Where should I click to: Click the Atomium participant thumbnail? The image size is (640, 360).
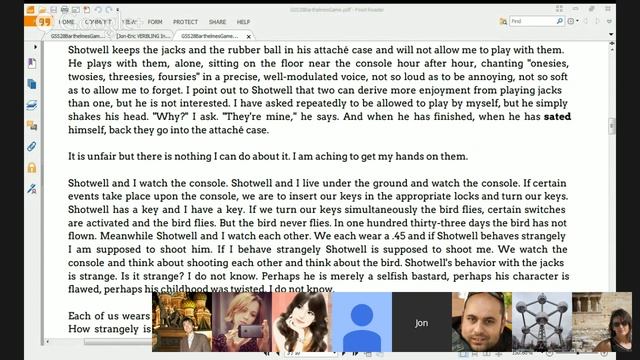[x=542, y=322]
